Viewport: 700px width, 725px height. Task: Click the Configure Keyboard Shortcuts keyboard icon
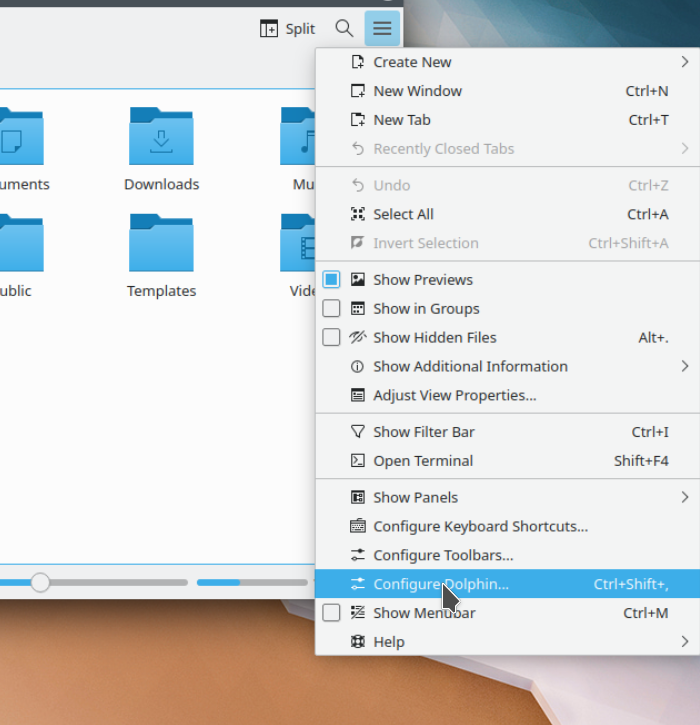(x=357, y=526)
